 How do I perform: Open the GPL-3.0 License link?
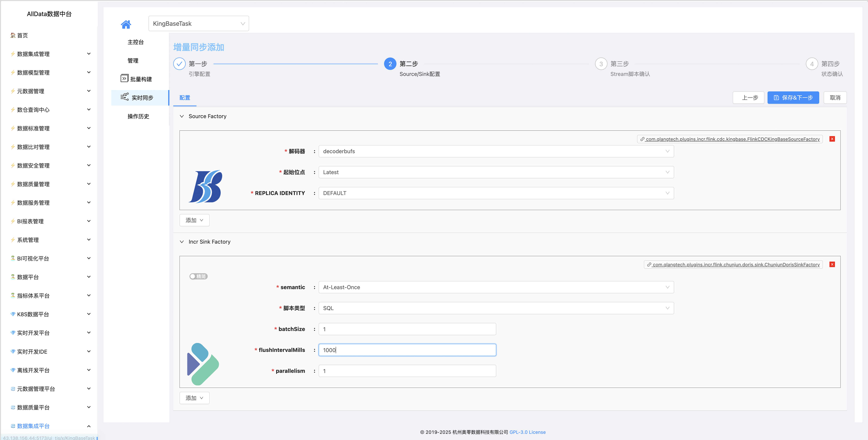click(x=527, y=432)
